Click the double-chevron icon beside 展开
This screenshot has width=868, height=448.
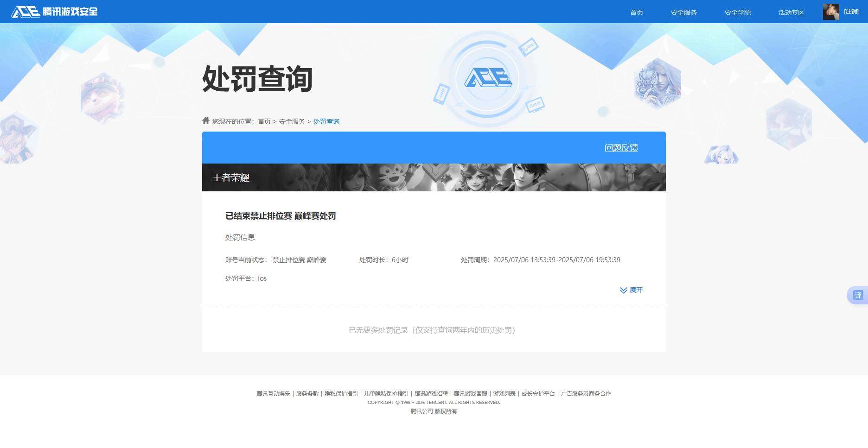click(x=623, y=290)
